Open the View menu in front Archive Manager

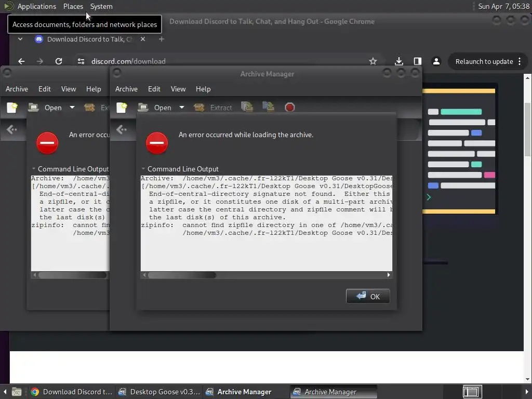(x=178, y=89)
